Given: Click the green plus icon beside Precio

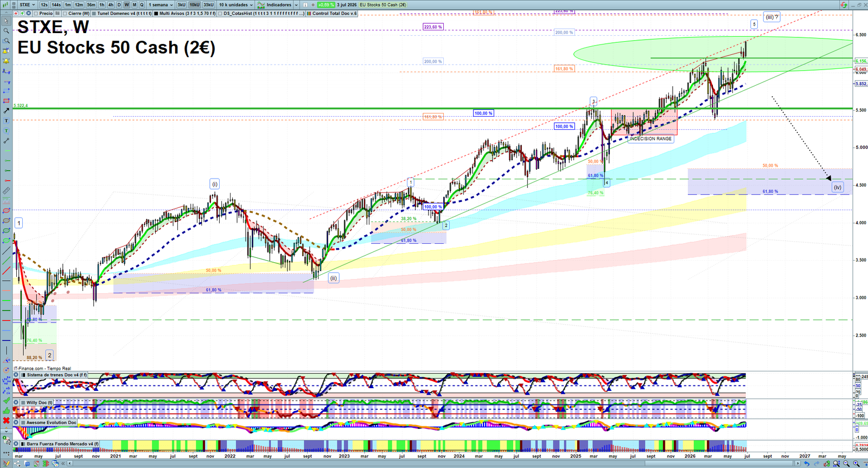Looking at the screenshot, I should [22, 13].
